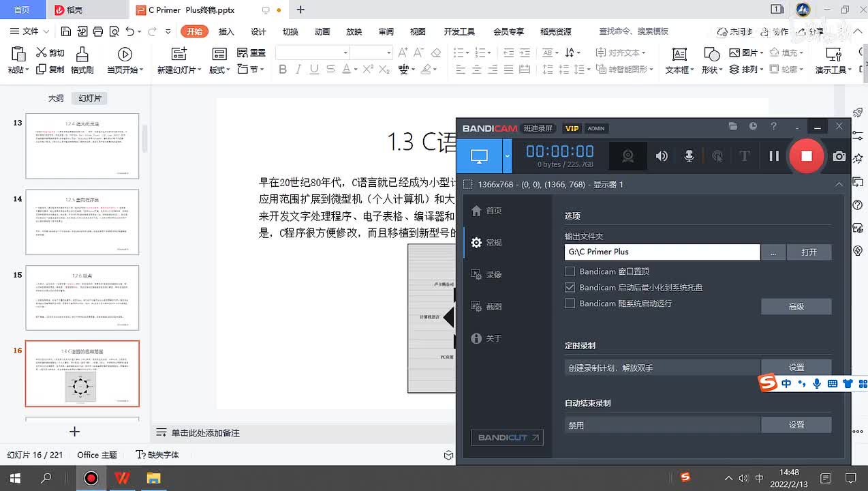Image resolution: width=868 pixels, height=491 pixels.
Task: Take a screenshot with the Bandicam camera icon
Action: 839,156
